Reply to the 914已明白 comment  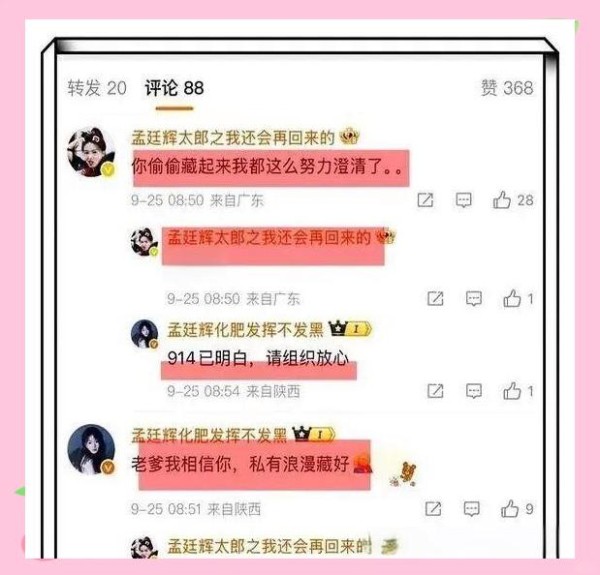click(x=474, y=391)
